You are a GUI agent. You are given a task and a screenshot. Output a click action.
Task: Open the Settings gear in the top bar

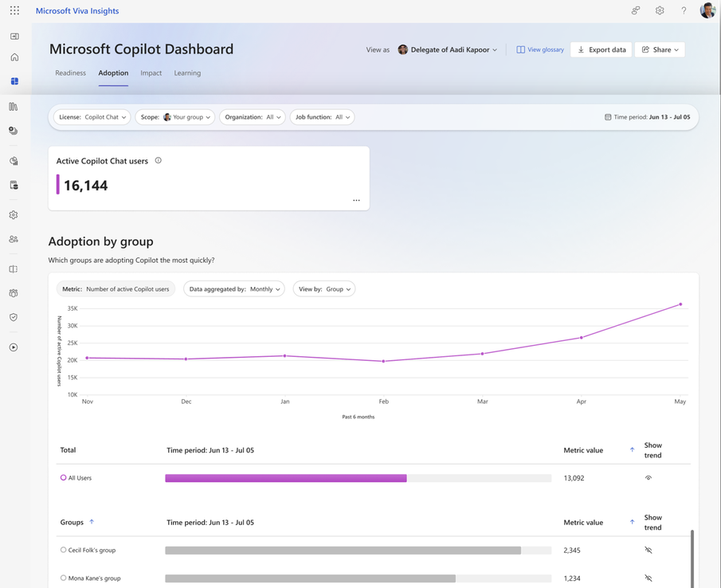click(660, 10)
